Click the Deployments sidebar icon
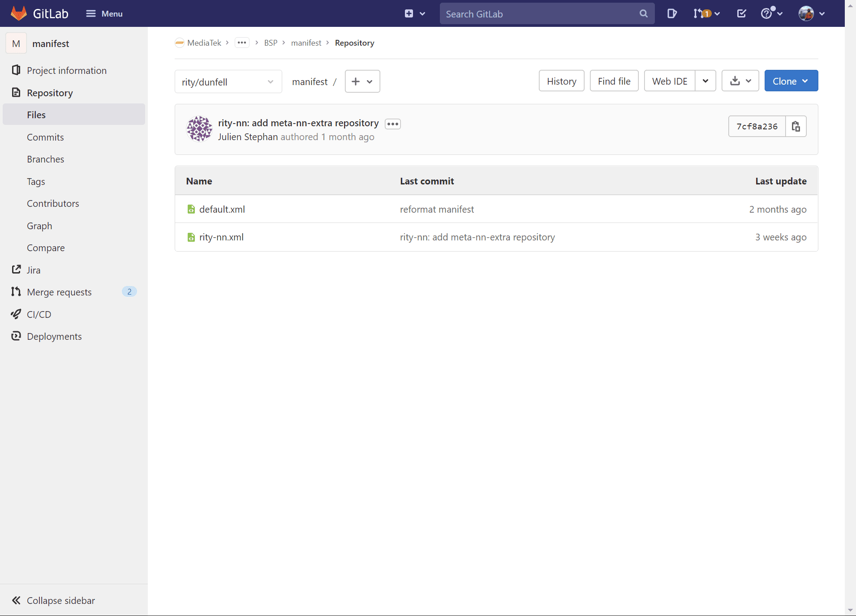The image size is (856, 616). 16,336
